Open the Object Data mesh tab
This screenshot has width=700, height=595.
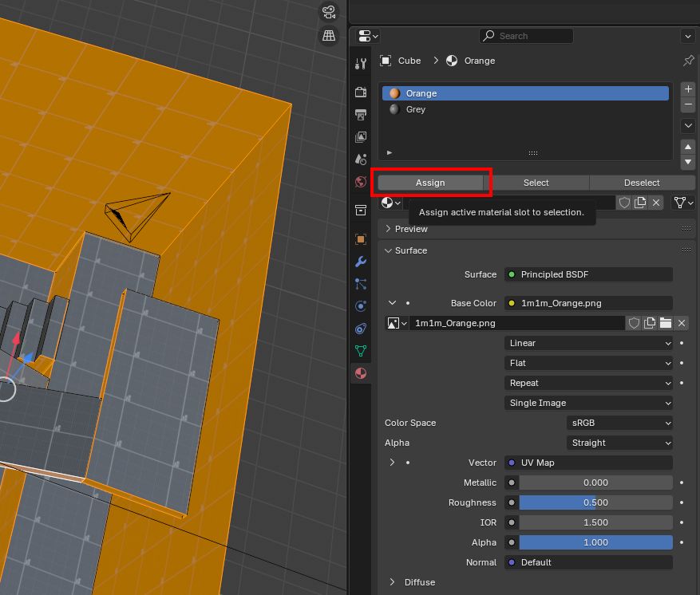coord(361,350)
